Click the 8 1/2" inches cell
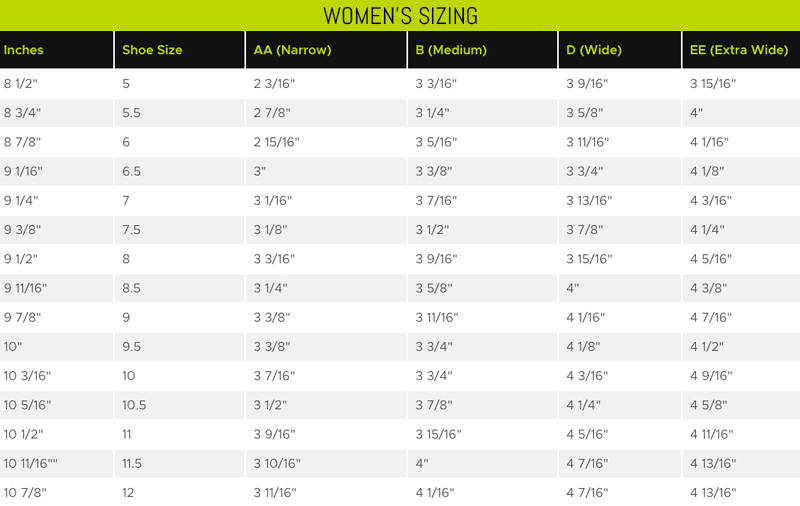 (57, 84)
